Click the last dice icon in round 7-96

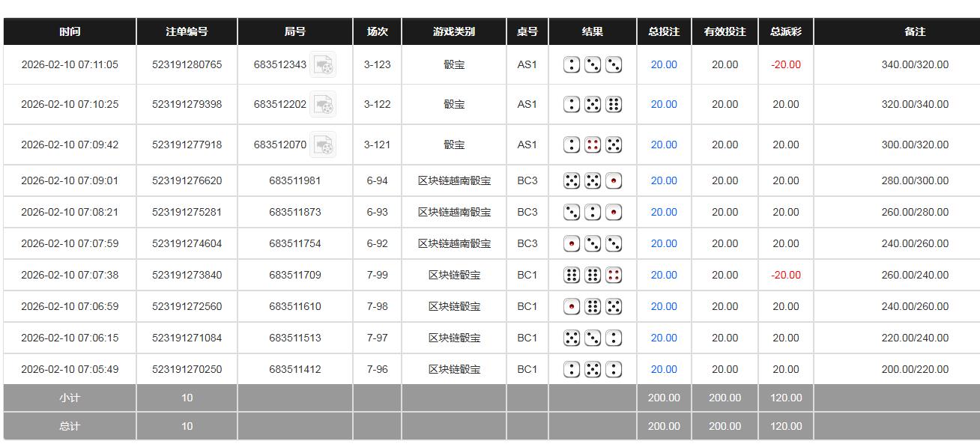coord(612,369)
